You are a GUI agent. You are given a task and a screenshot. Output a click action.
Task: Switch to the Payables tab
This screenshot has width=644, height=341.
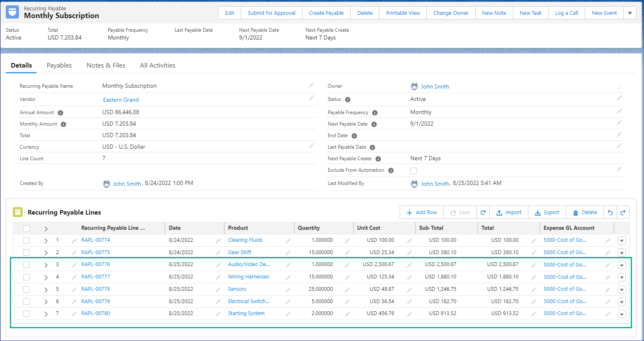pyautogui.click(x=59, y=65)
